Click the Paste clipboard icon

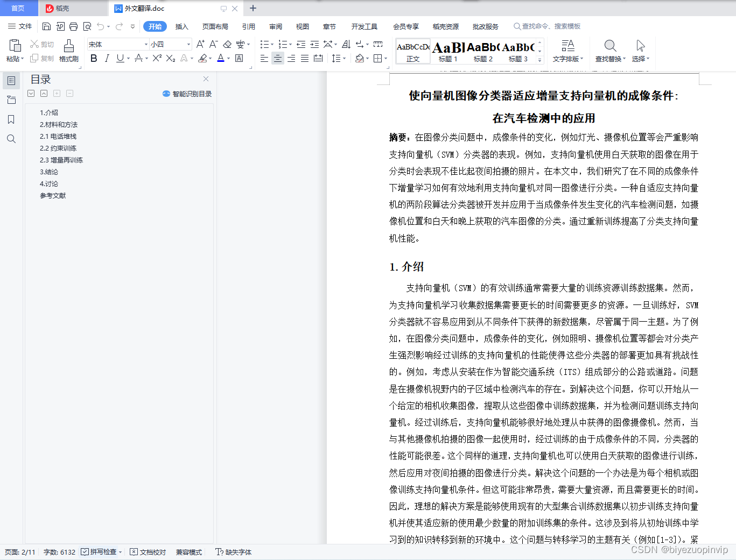click(x=15, y=45)
